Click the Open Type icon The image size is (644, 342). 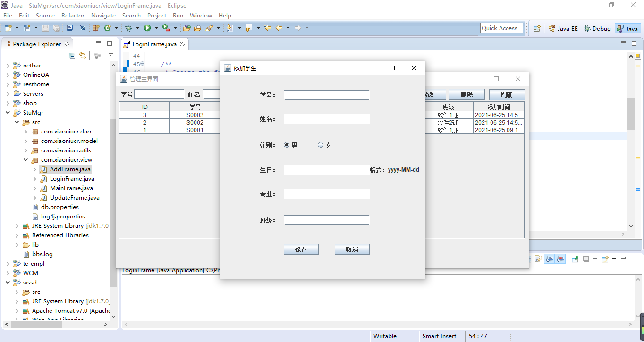click(186, 28)
